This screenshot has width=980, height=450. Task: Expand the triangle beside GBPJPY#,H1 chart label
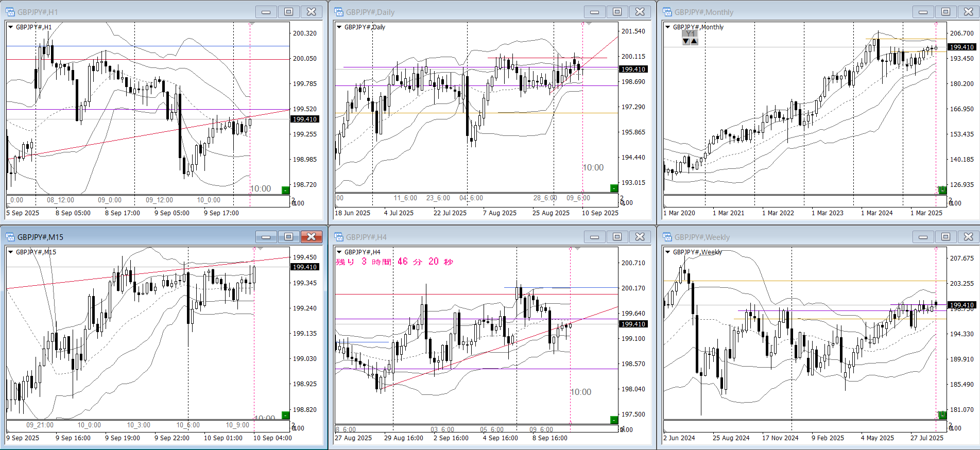[10, 27]
